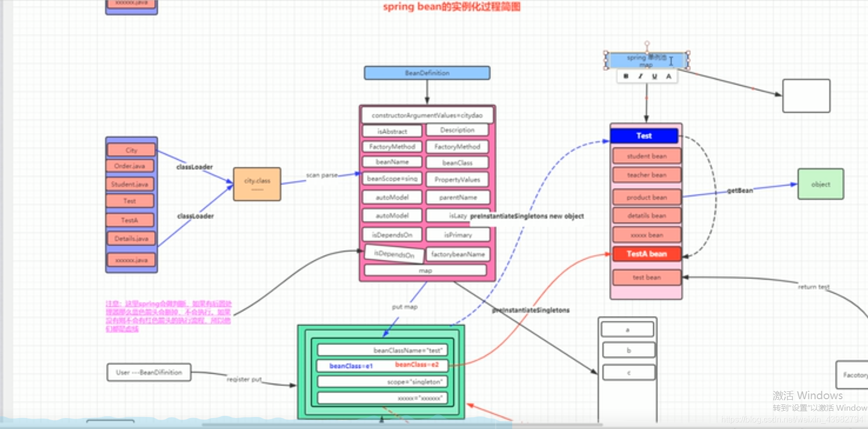Select the beanClass=e1 blue text

pos(351,366)
